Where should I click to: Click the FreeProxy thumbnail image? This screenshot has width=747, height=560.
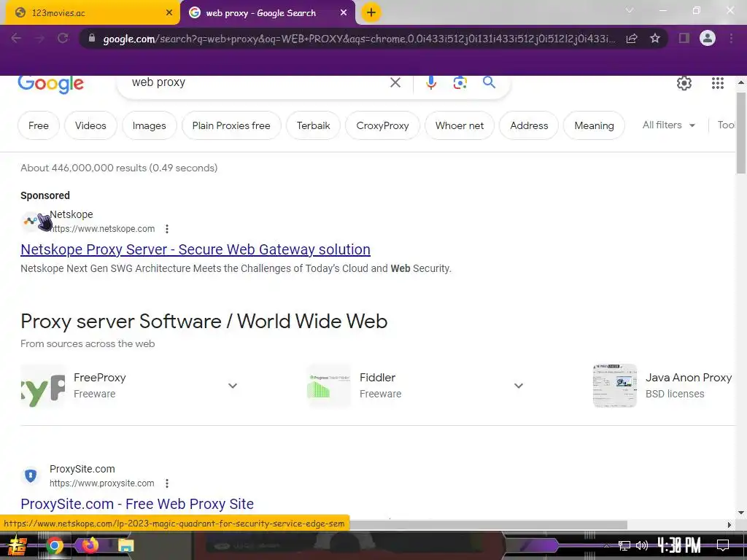pyautogui.click(x=43, y=386)
